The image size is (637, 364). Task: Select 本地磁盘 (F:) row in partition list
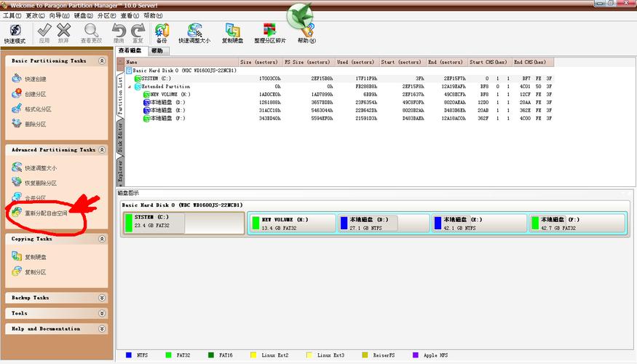point(339,119)
